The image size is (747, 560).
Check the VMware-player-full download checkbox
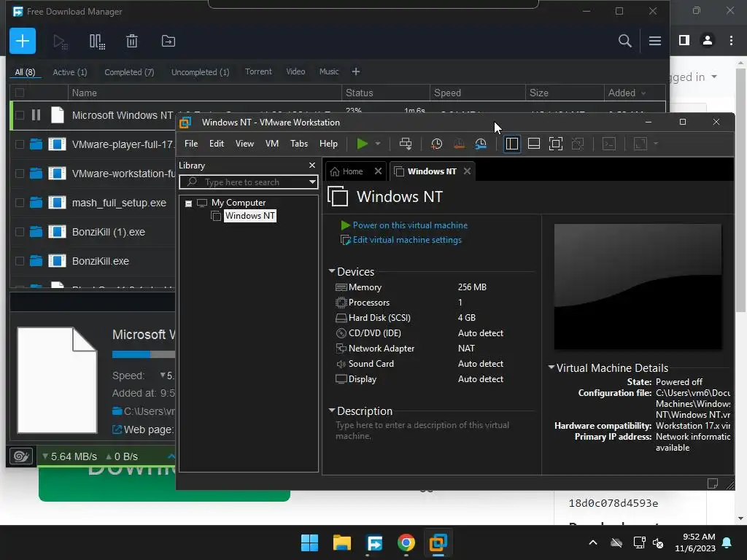(x=20, y=144)
